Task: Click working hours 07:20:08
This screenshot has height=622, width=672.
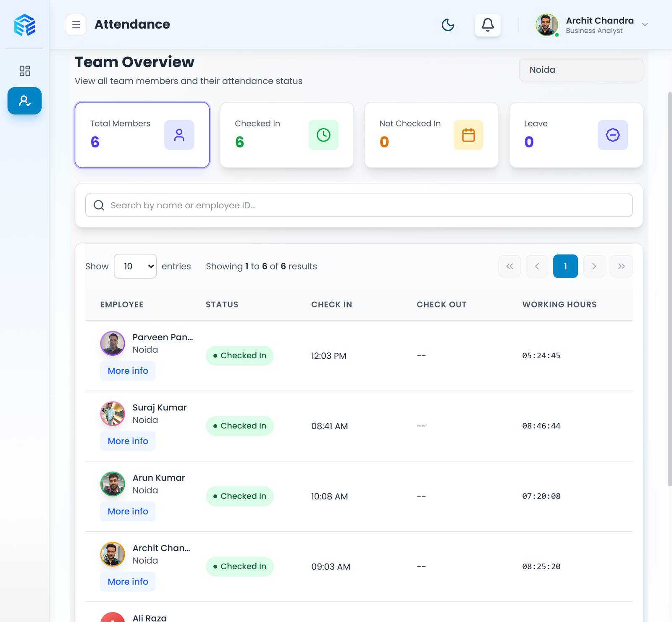Action: point(541,496)
